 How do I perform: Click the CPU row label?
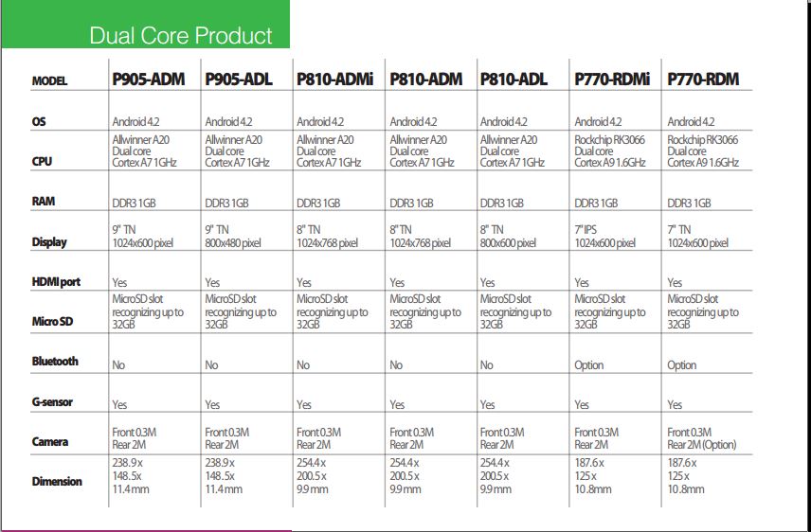coord(42,161)
